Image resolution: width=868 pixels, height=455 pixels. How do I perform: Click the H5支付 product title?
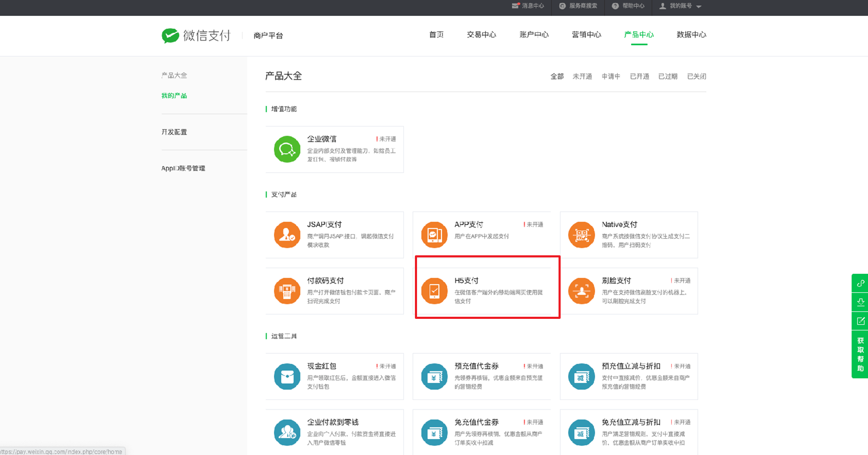(466, 281)
